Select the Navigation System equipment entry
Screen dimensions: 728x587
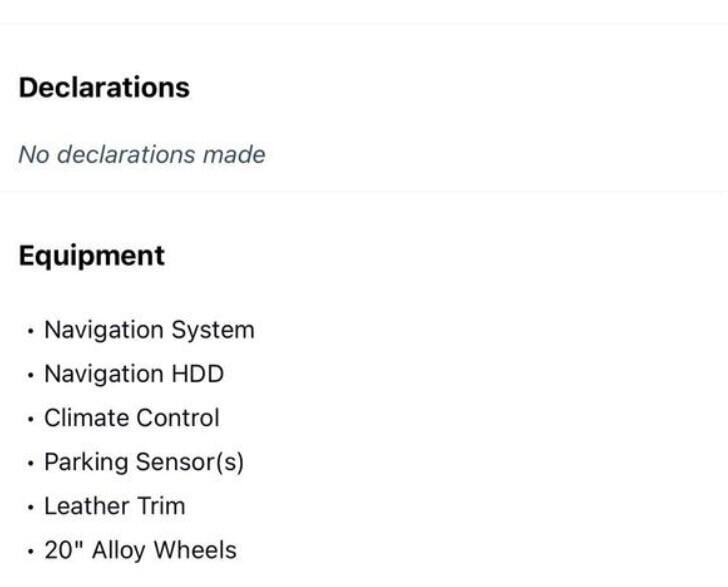click(149, 330)
